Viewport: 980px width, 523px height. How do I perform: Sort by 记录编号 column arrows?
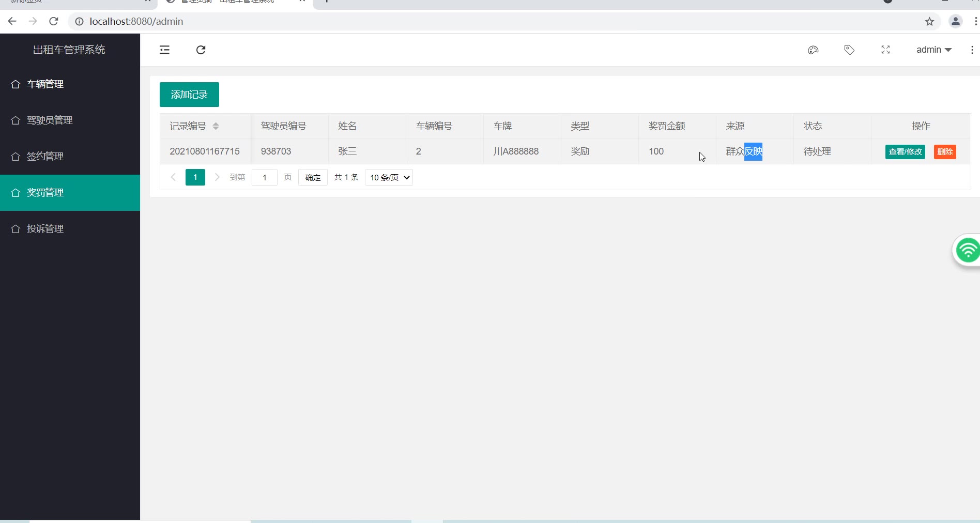(216, 126)
